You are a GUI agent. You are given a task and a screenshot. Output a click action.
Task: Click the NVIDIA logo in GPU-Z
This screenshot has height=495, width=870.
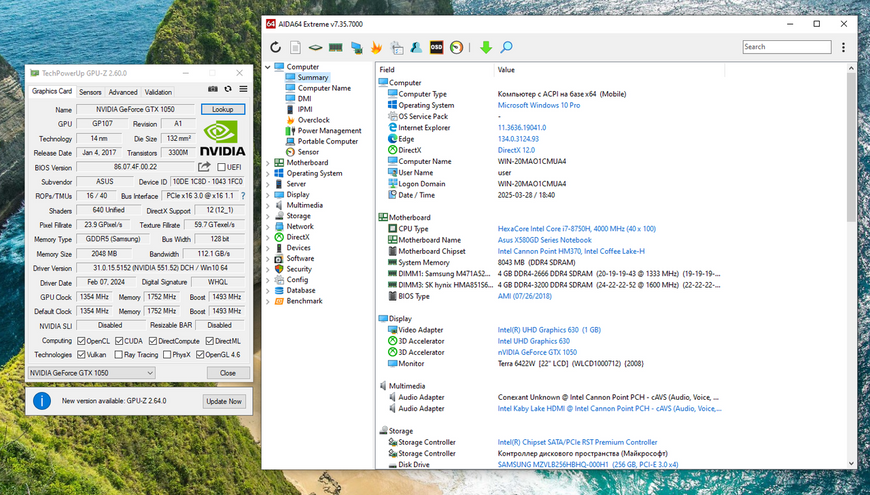(x=222, y=139)
